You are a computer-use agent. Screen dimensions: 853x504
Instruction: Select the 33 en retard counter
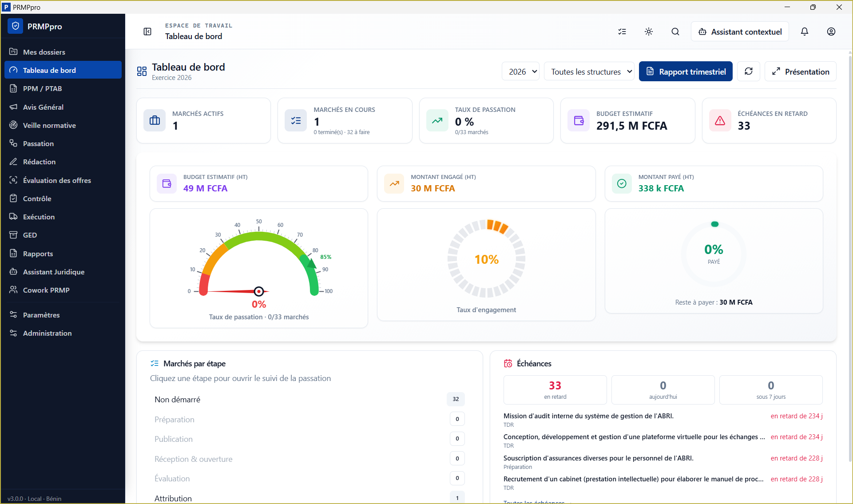(555, 390)
